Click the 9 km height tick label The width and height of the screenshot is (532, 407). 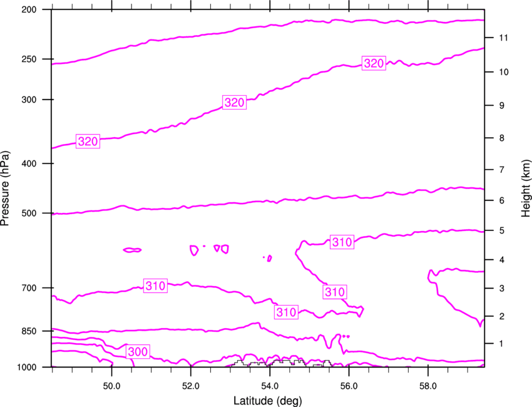[x=501, y=106]
